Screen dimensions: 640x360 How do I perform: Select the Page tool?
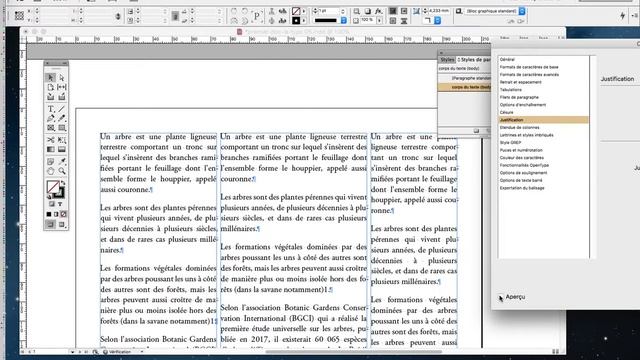[51, 87]
